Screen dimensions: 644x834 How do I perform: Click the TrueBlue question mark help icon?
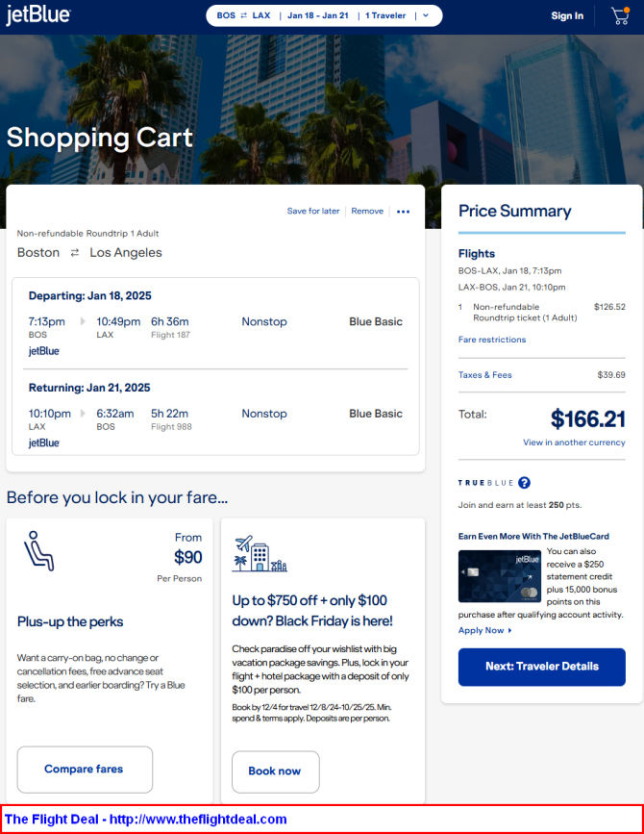(x=524, y=483)
